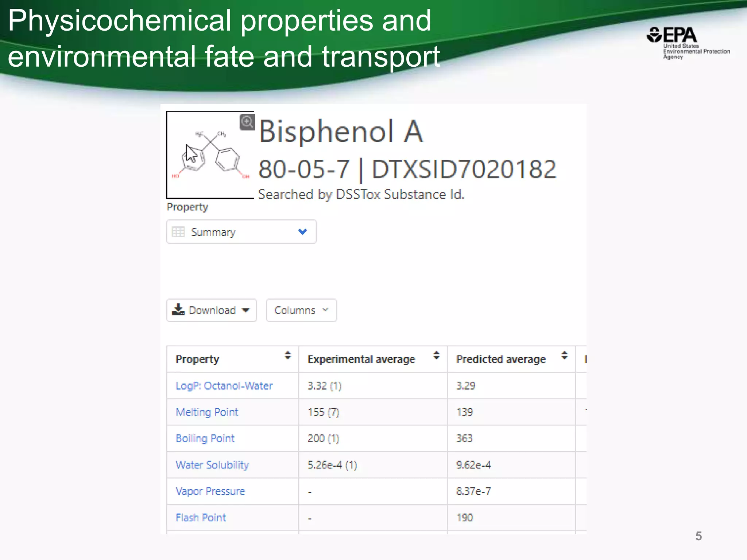The image size is (747, 560).
Task: Click the EPA logo
Action: click(x=688, y=43)
